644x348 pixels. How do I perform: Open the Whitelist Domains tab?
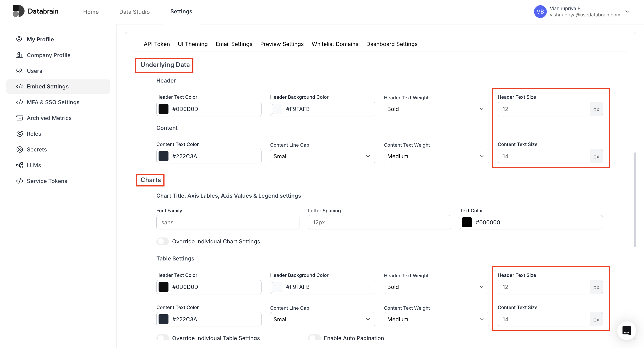click(x=335, y=44)
